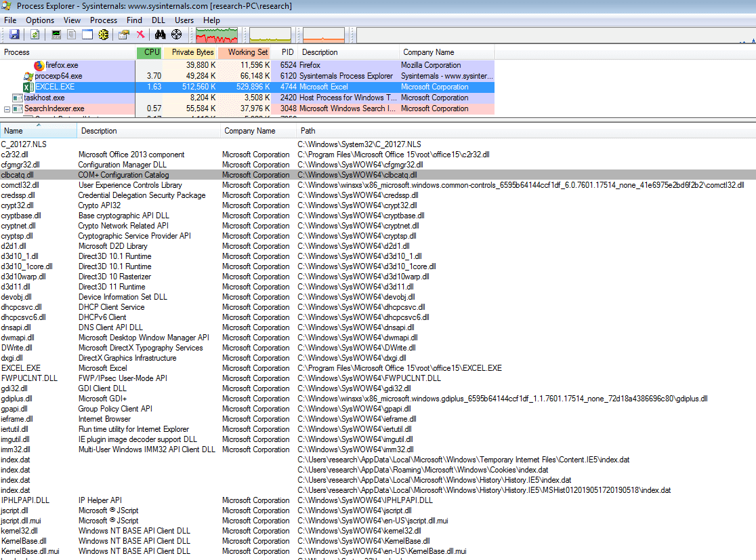Viewport: 756px width, 560px height.
Task: Sort by PID column header
Action: tap(285, 52)
